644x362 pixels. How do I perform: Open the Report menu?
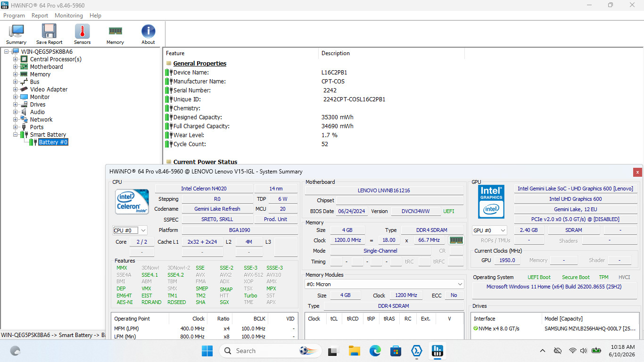(x=40, y=16)
